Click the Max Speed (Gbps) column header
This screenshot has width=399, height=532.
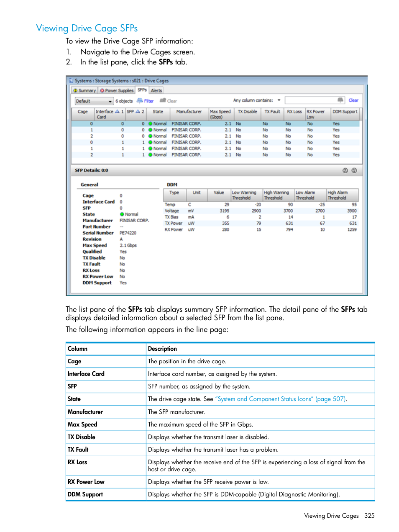pyautogui.click(x=221, y=114)
